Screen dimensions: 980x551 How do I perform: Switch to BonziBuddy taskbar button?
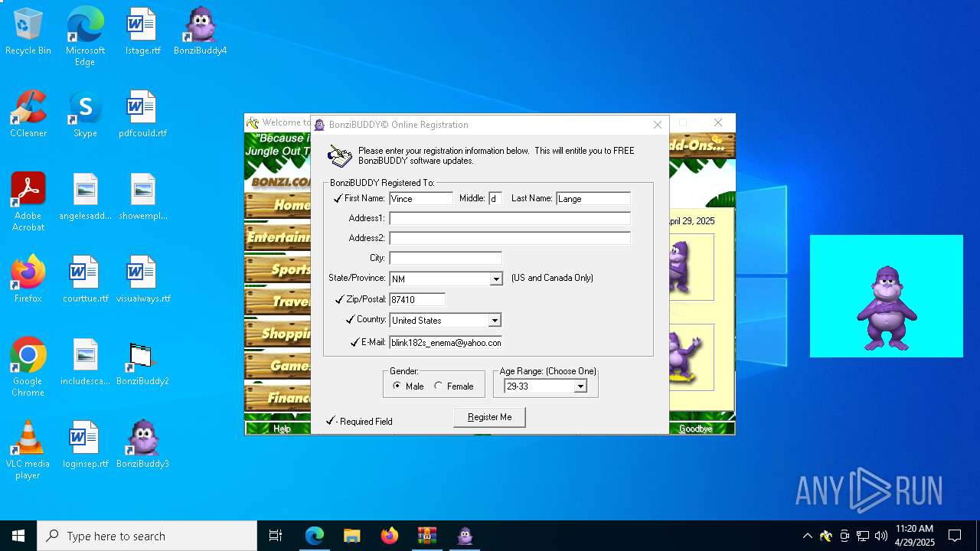(x=465, y=536)
